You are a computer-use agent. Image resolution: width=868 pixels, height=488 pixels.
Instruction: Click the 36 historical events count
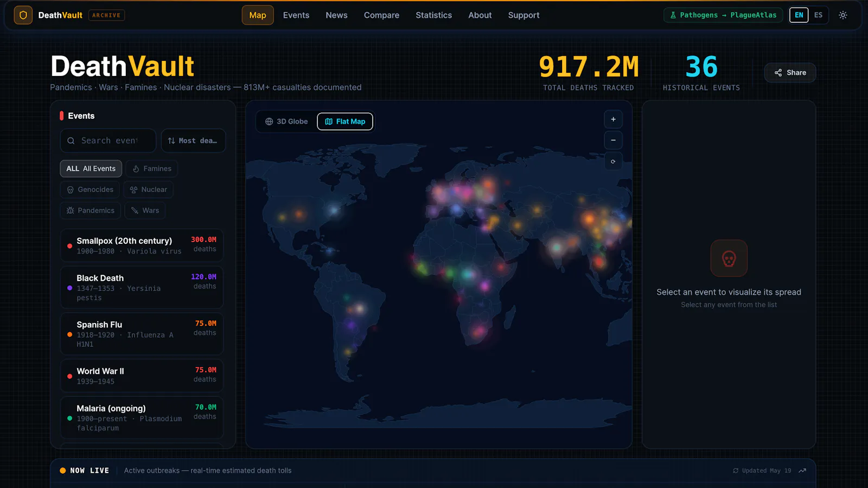701,67
